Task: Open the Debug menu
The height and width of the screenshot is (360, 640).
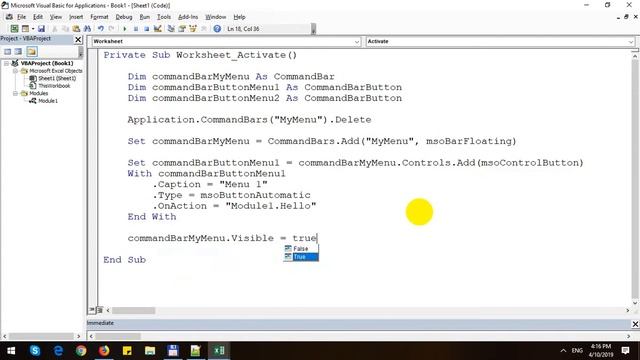Action: 124,17
